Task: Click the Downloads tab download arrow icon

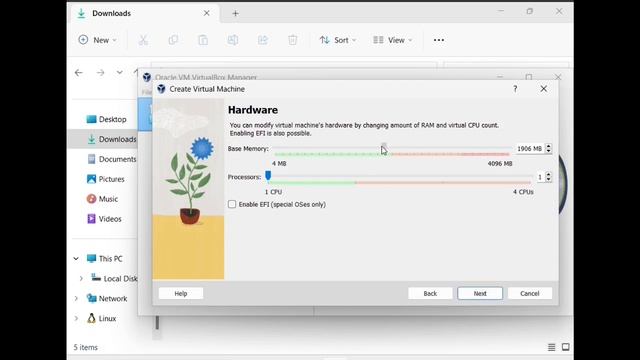Action: pyautogui.click(x=81, y=13)
